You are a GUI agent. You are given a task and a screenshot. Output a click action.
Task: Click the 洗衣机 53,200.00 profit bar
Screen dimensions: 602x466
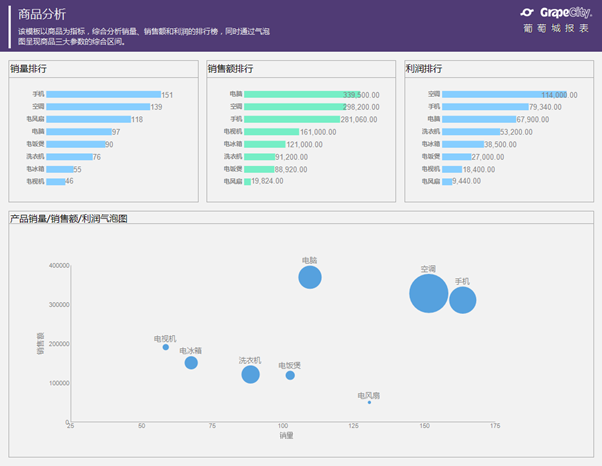(471, 132)
